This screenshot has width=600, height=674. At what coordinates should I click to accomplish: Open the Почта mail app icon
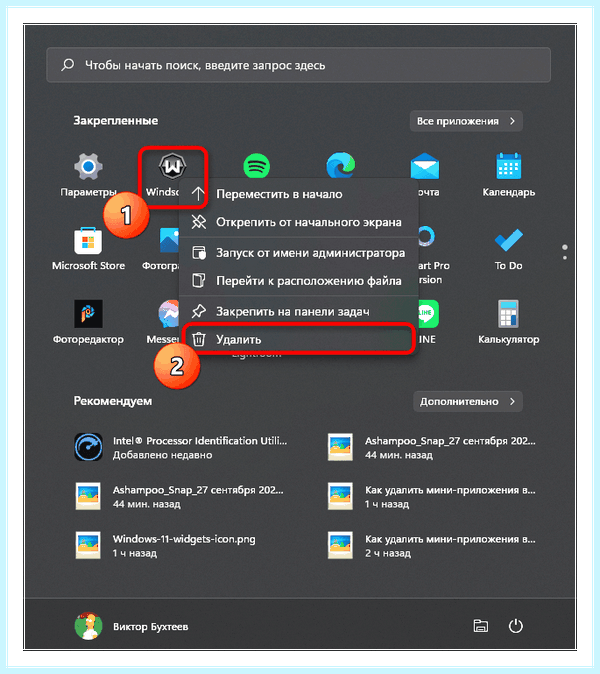[425, 166]
